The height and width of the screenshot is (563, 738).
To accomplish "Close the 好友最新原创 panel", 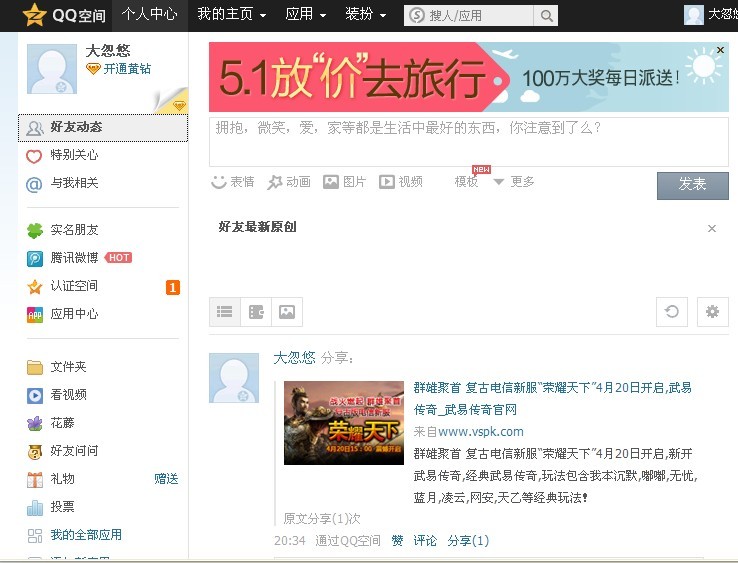I will pyautogui.click(x=712, y=229).
